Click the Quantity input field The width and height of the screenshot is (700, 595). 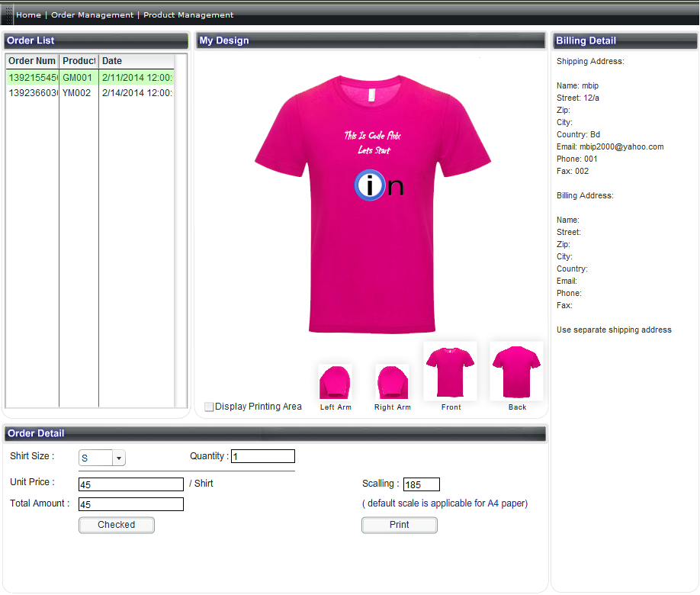tap(263, 456)
